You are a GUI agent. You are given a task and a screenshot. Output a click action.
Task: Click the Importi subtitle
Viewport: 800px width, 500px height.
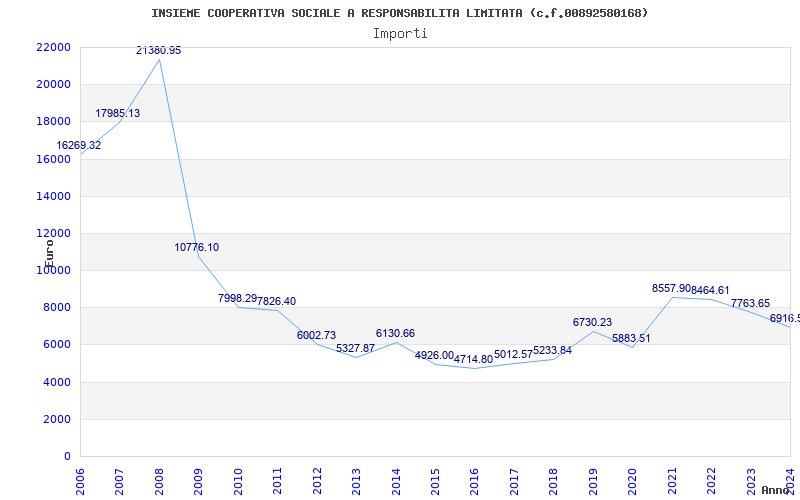tap(400, 34)
